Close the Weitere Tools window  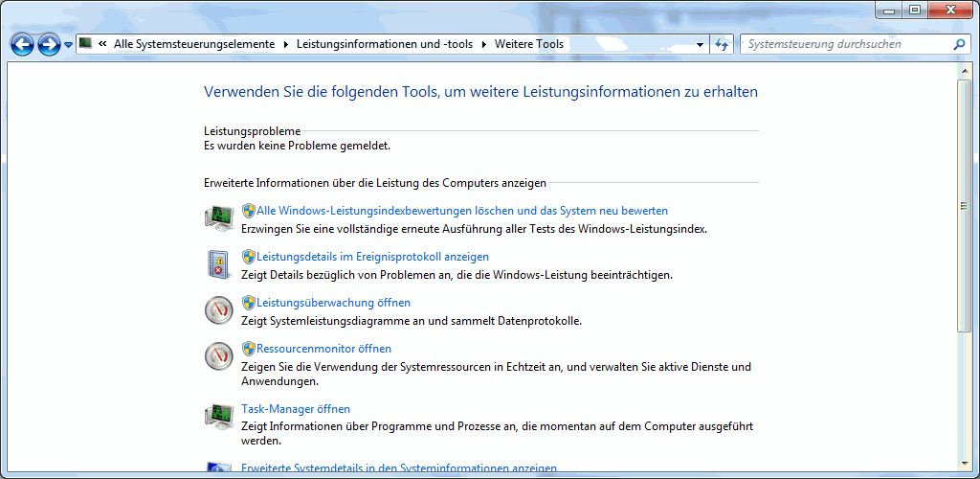[x=950, y=11]
